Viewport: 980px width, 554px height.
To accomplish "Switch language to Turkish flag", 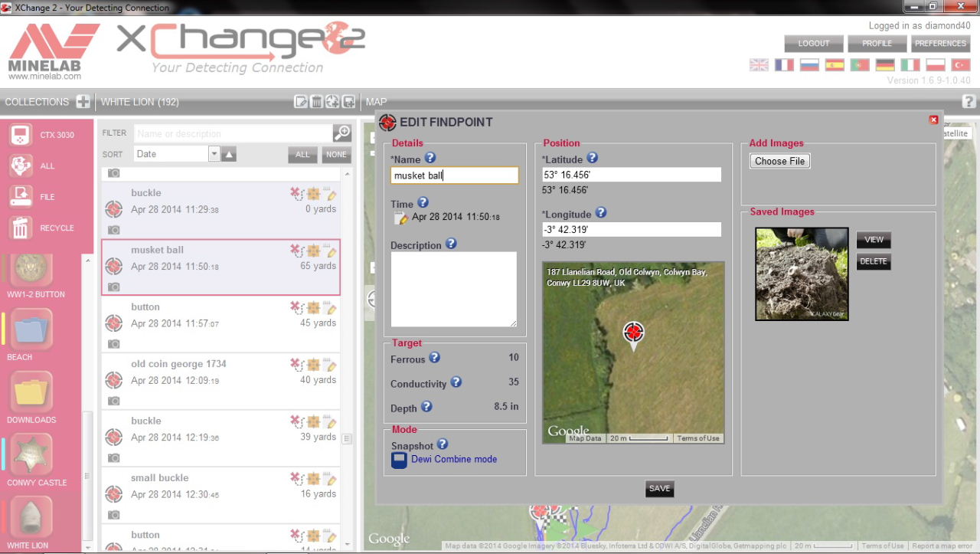I will (961, 65).
